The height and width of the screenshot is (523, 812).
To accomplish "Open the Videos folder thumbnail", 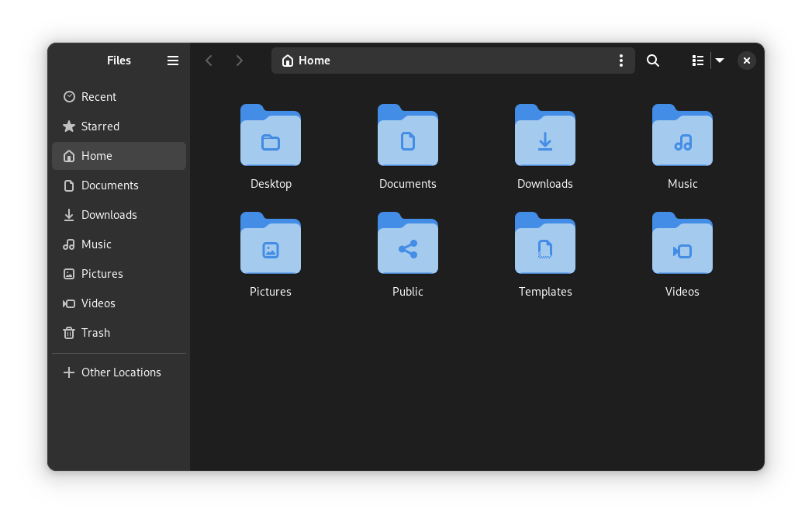I will pos(682,244).
